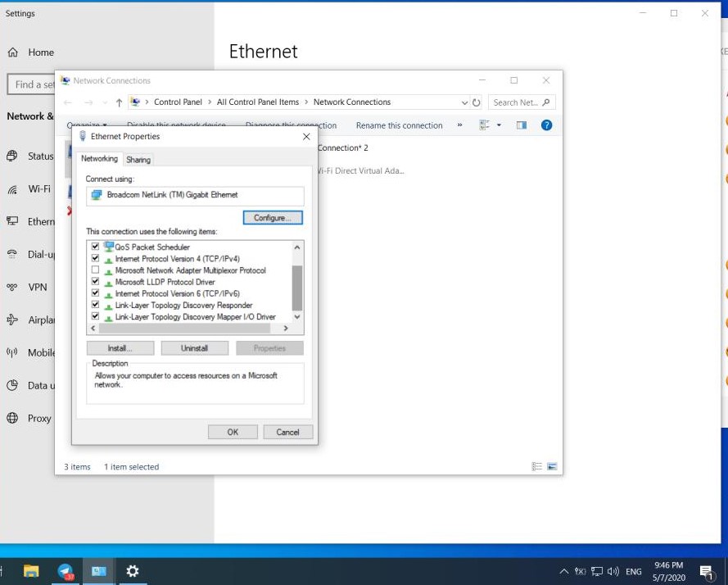The height and width of the screenshot is (585, 728).
Task: Click All Control Panel Items breadcrumb
Action: [258, 102]
